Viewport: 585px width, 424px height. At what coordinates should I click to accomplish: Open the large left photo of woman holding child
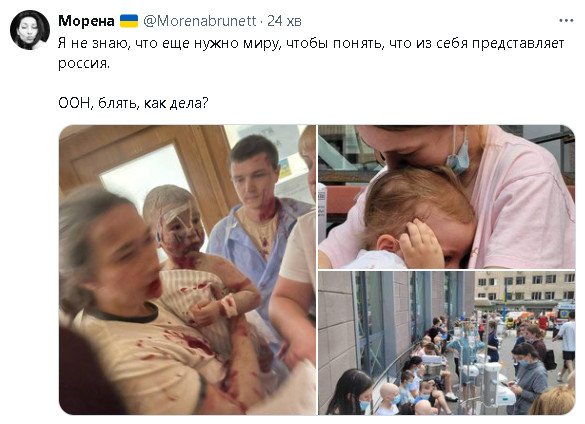[187, 270]
